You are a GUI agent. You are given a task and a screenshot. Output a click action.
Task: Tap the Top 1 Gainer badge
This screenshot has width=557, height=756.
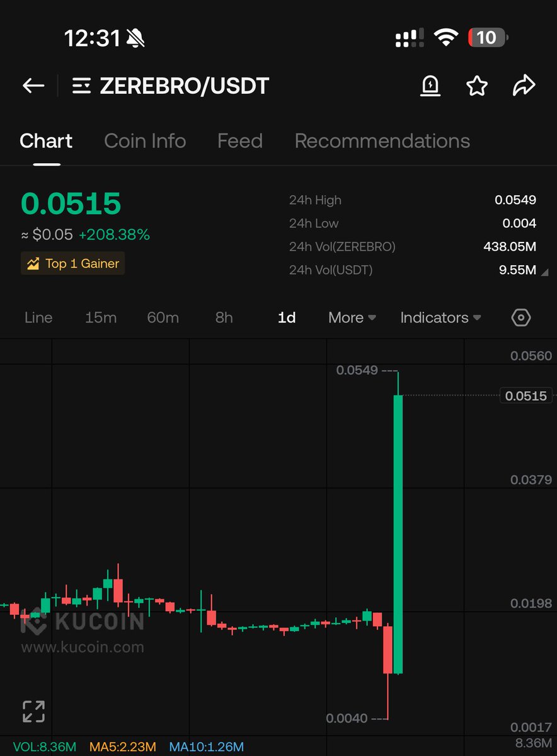(x=72, y=263)
